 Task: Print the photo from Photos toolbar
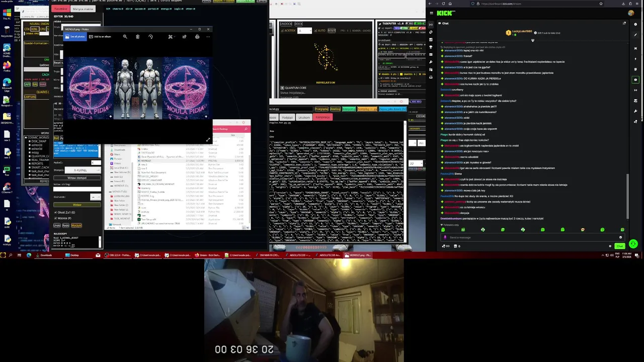point(197,37)
